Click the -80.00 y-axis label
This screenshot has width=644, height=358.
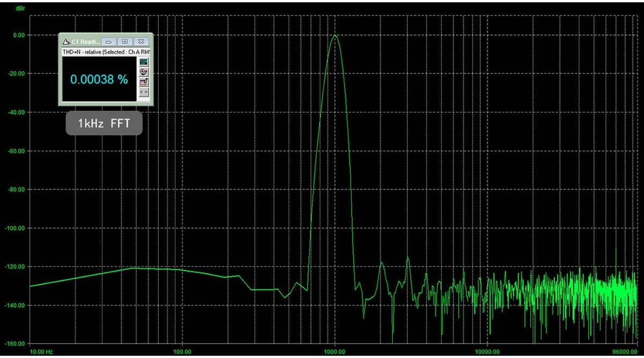pyautogui.click(x=16, y=189)
